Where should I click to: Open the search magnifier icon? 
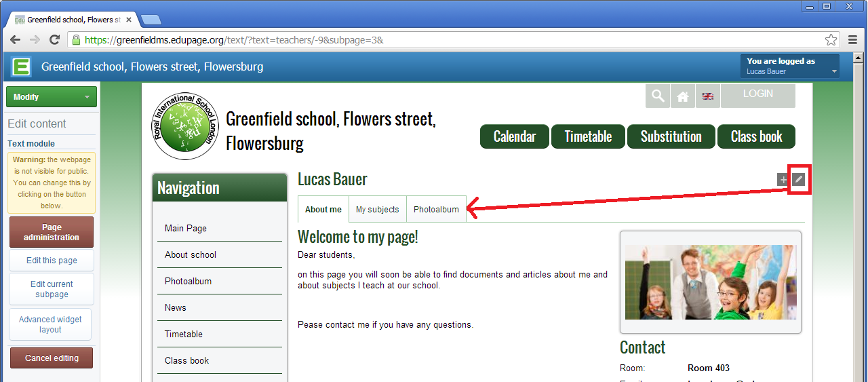[x=658, y=96]
